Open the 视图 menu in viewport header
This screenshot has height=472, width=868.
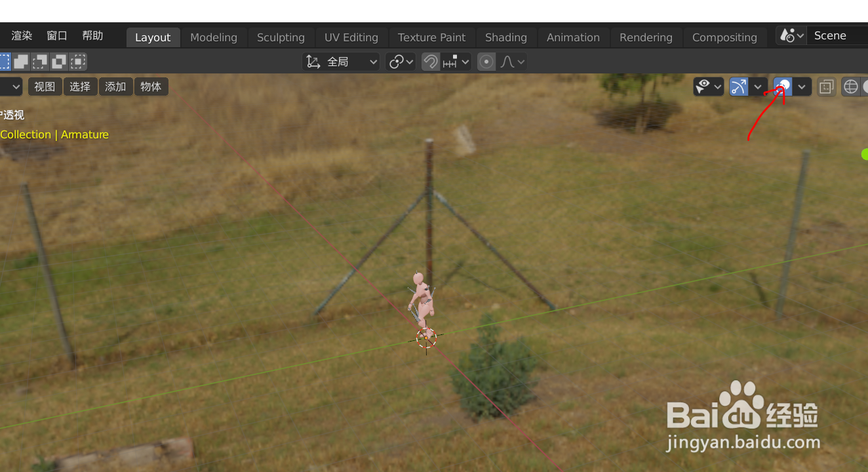coord(45,87)
